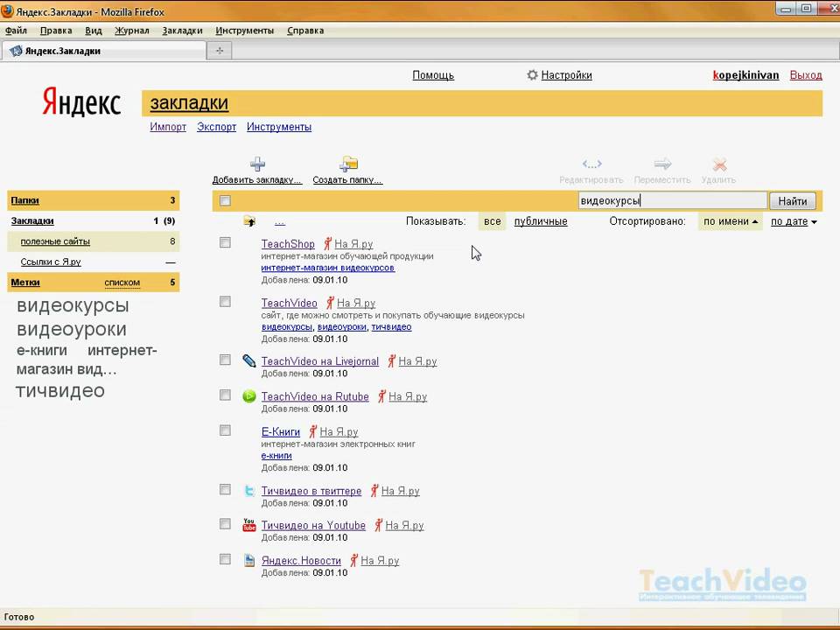Click the Яндекс logo

point(81,101)
